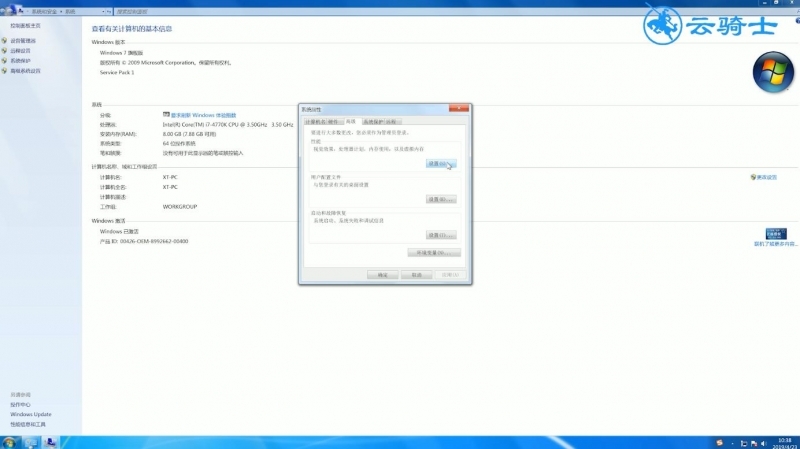The image size is (800, 449).
Task: Open Startup and Recovery settings button
Action: click(x=441, y=235)
